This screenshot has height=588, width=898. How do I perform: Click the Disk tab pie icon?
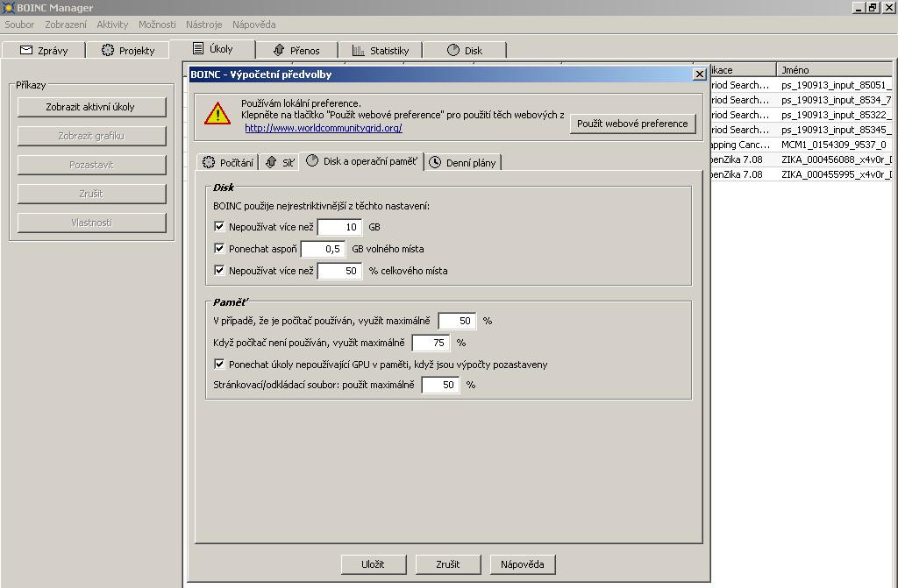coord(453,50)
